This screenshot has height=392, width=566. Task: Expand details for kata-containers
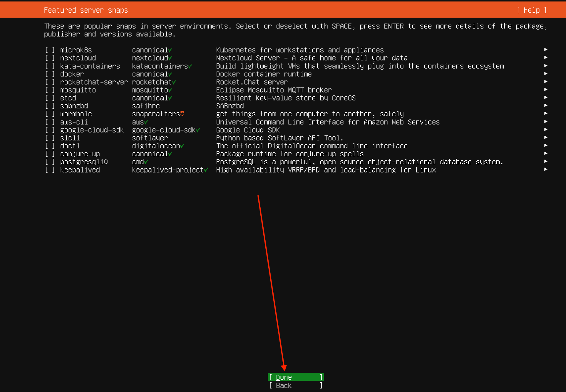546,66
